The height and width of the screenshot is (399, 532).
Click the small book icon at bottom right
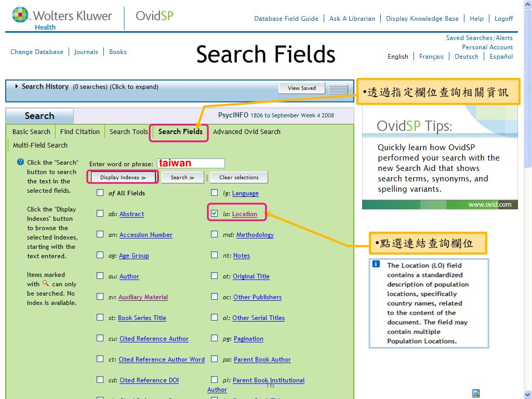tap(476, 393)
